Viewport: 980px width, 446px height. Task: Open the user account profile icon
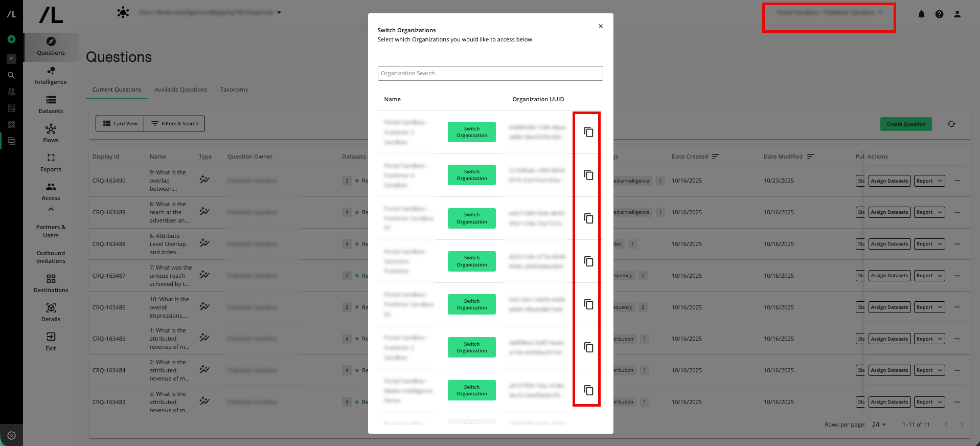[x=957, y=14]
